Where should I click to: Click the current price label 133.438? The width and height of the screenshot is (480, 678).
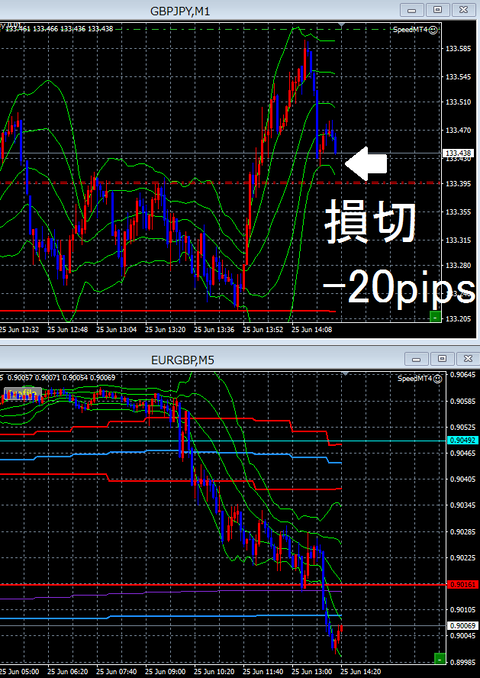[x=459, y=153]
